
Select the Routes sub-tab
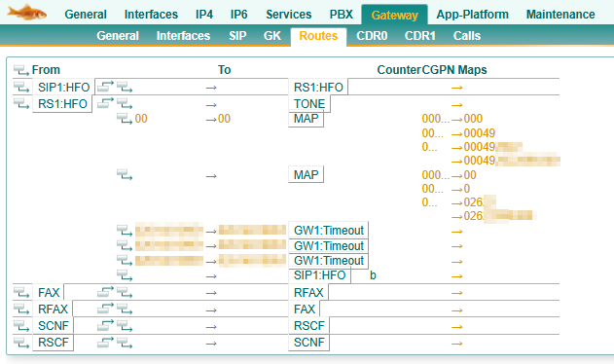tap(318, 36)
